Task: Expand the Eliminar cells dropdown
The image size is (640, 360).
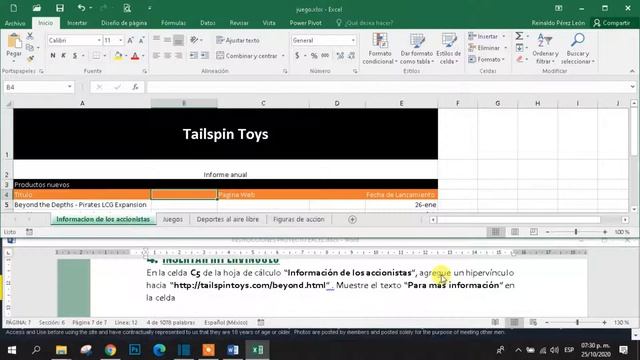Action: pos(505,48)
